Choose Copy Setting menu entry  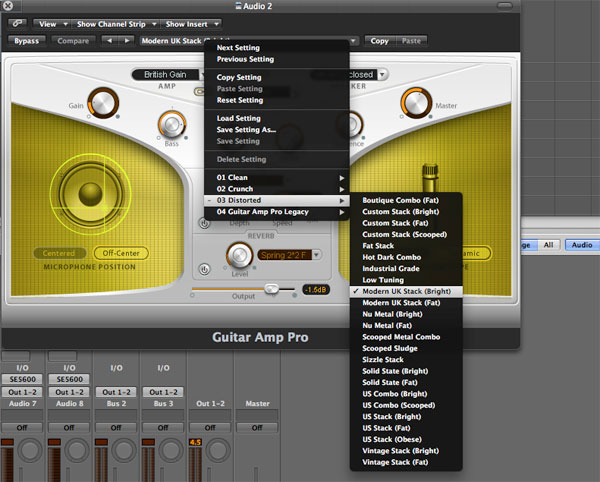[277, 77]
